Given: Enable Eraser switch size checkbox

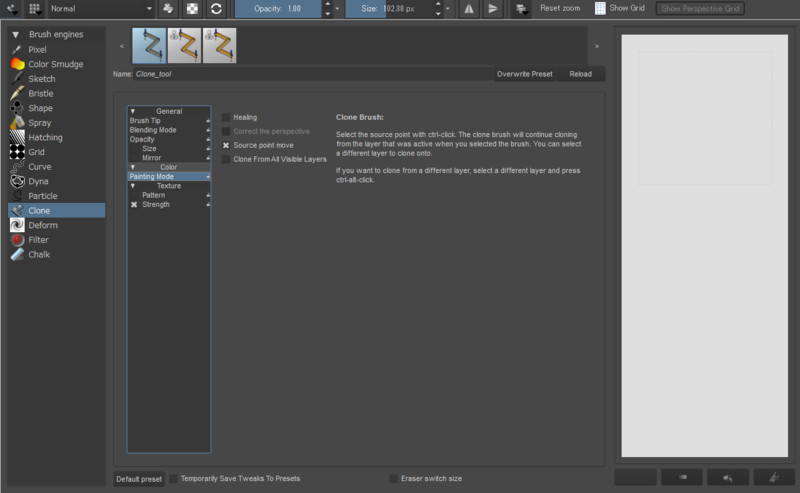Looking at the screenshot, I should [x=393, y=479].
